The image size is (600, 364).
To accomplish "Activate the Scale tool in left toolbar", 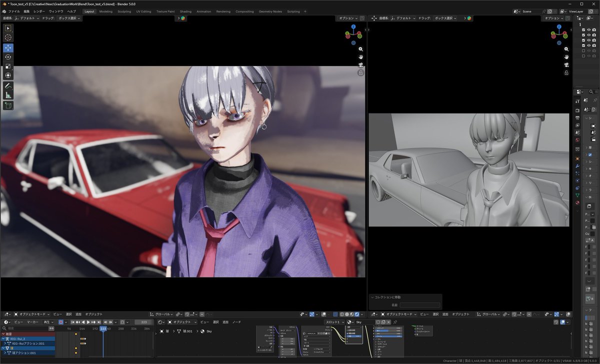I will 8,66.
